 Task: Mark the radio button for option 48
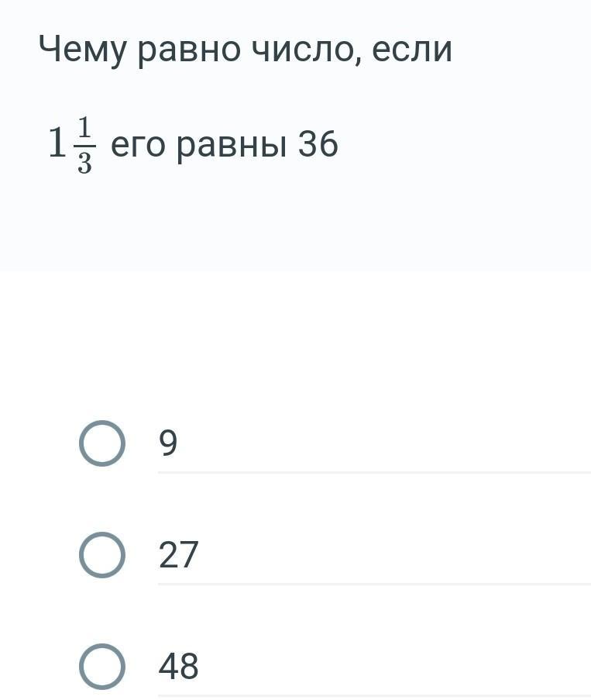tap(102, 667)
